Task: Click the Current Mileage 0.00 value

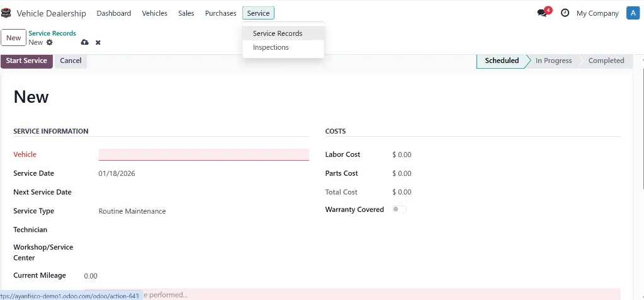Action: coord(91,276)
